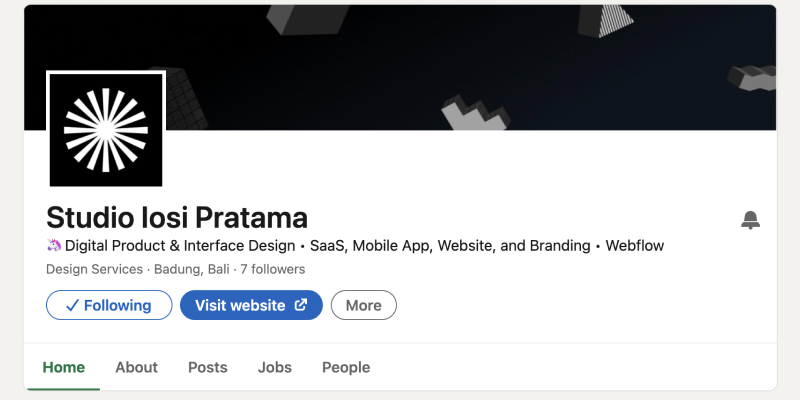Viewport: 800px width, 400px height.
Task: Click the Studio Iosi Pratama page title
Action: [177, 217]
